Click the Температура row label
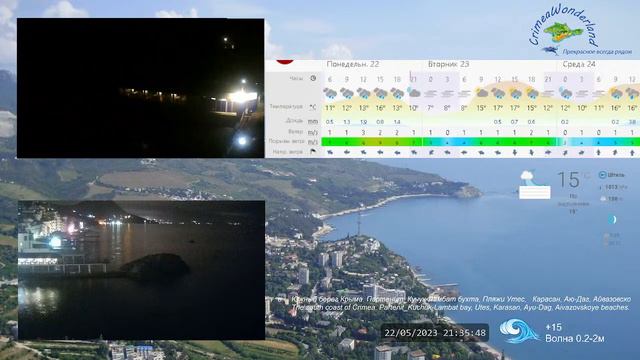The width and height of the screenshot is (640, 360). click(x=286, y=107)
